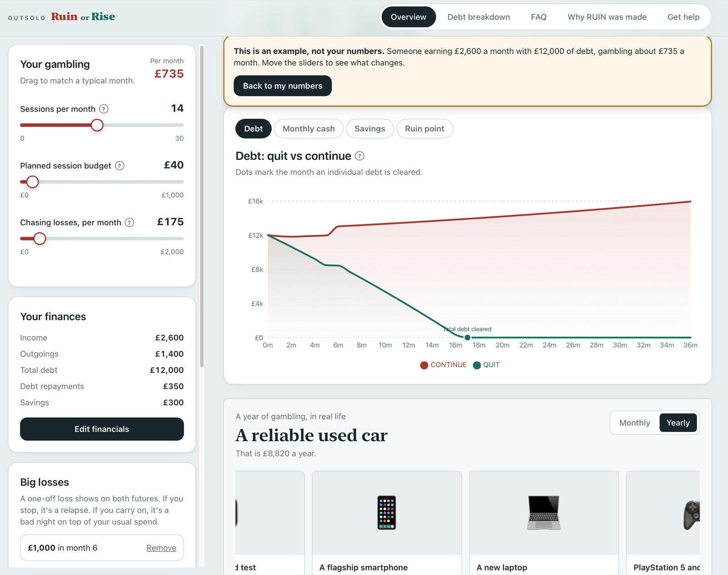Switch comparison to Monthly
The width and height of the screenshot is (728, 575).
[634, 423]
